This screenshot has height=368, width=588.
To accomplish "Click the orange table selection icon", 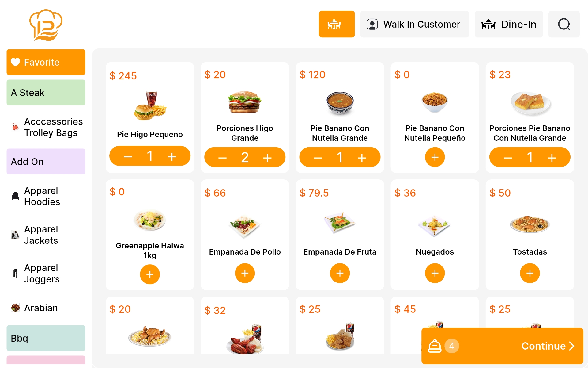I will 337,24.
